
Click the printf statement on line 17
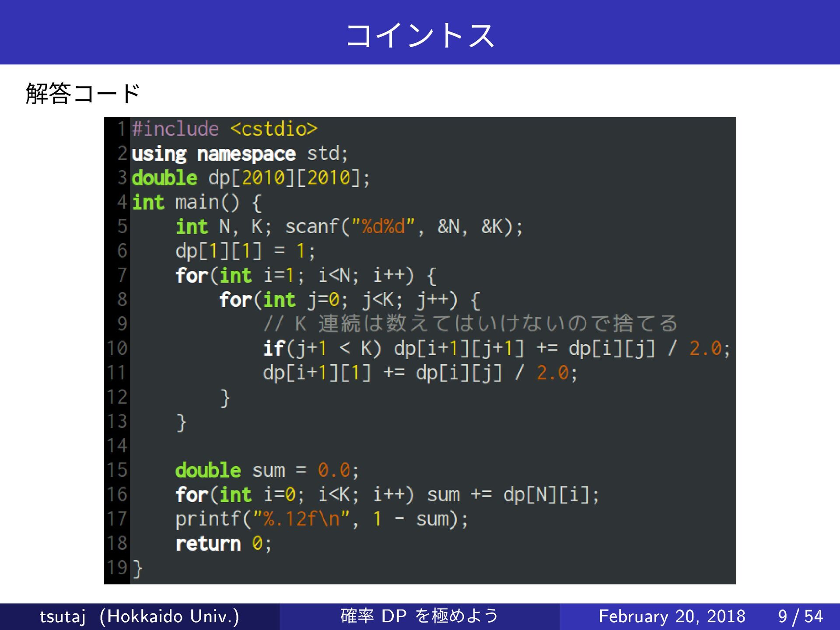[322, 519]
